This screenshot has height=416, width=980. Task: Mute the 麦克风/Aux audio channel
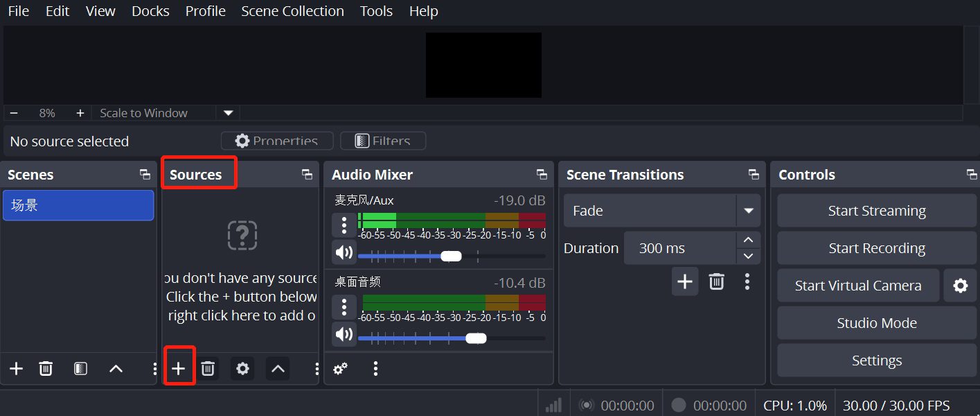coord(344,252)
